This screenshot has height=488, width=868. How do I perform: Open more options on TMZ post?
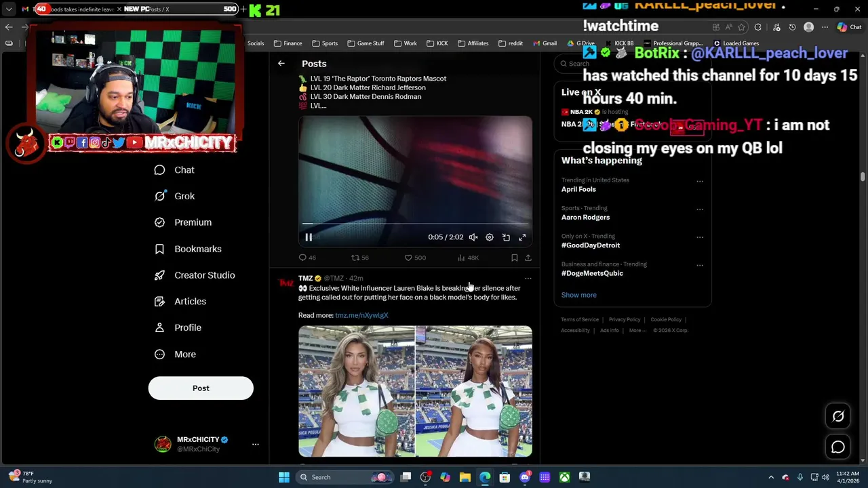[x=528, y=278]
